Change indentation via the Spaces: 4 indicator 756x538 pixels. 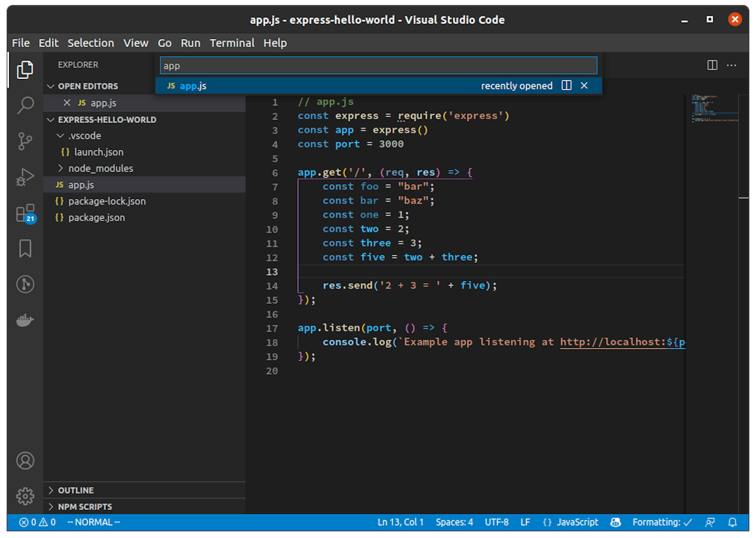point(454,522)
